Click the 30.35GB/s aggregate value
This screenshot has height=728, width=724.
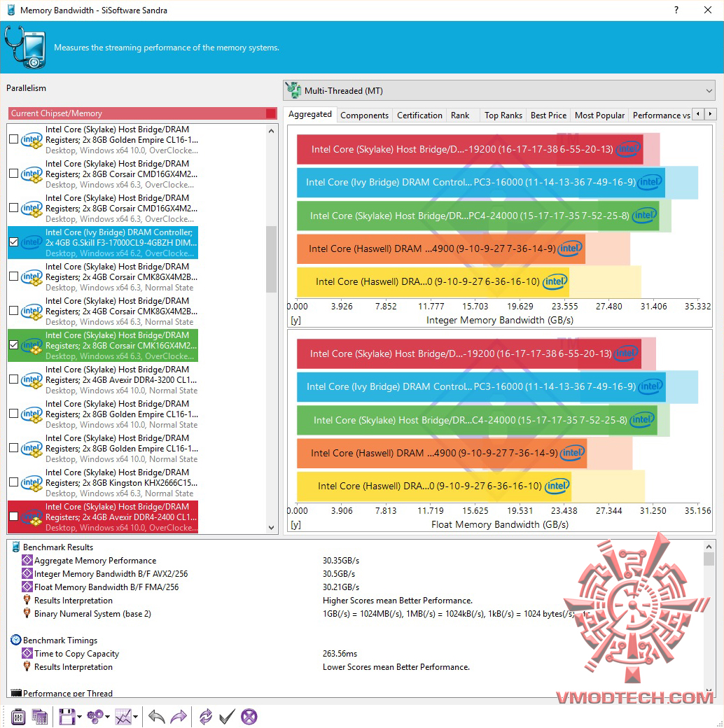[341, 561]
